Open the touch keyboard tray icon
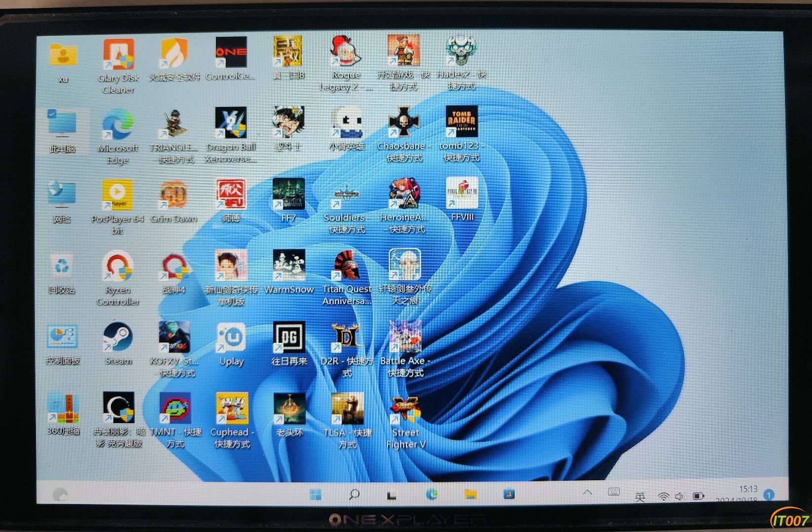This screenshot has height=532, width=812. (614, 492)
